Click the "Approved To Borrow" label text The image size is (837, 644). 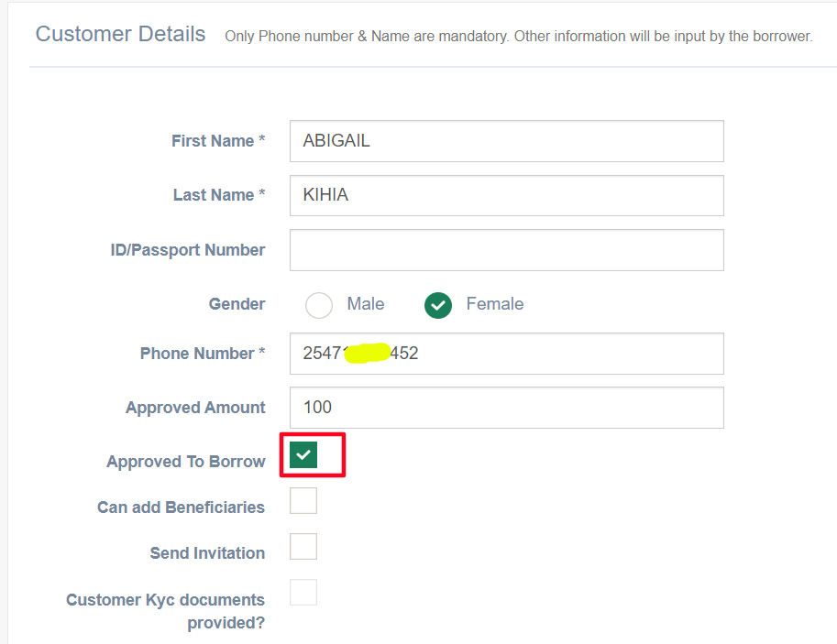point(186,462)
